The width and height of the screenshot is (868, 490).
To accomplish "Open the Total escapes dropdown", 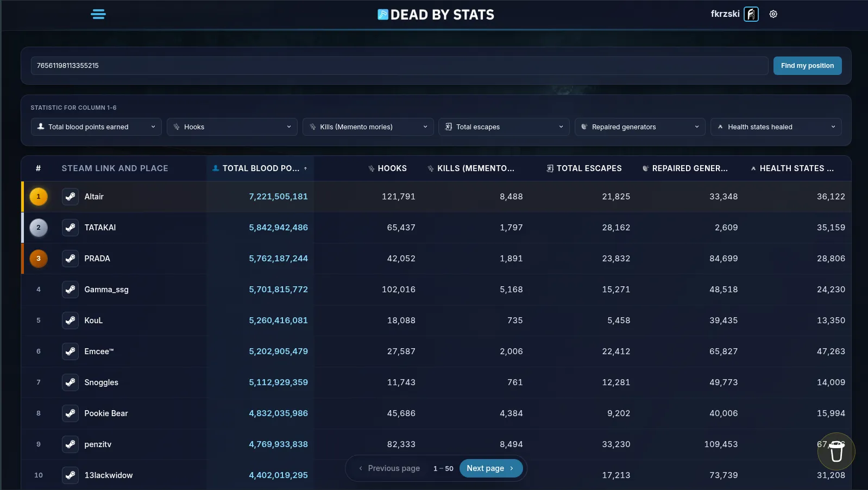I will pyautogui.click(x=504, y=127).
